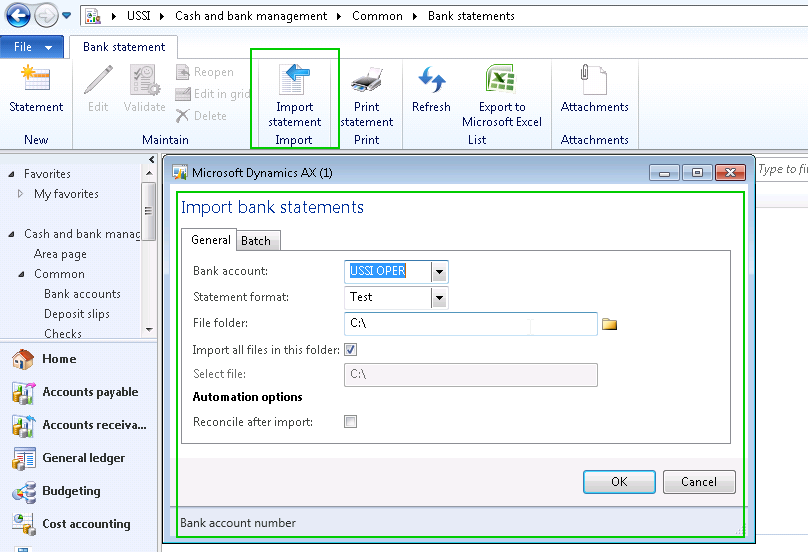Collapse the Favorites tree section
The height and width of the screenshot is (552, 808).
(13, 174)
